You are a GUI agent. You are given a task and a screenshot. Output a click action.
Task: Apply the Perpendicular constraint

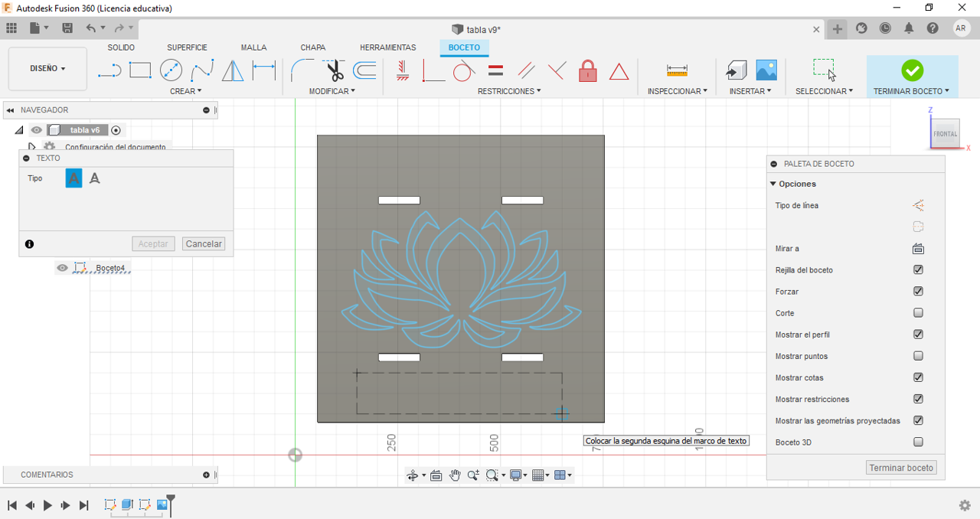click(557, 71)
